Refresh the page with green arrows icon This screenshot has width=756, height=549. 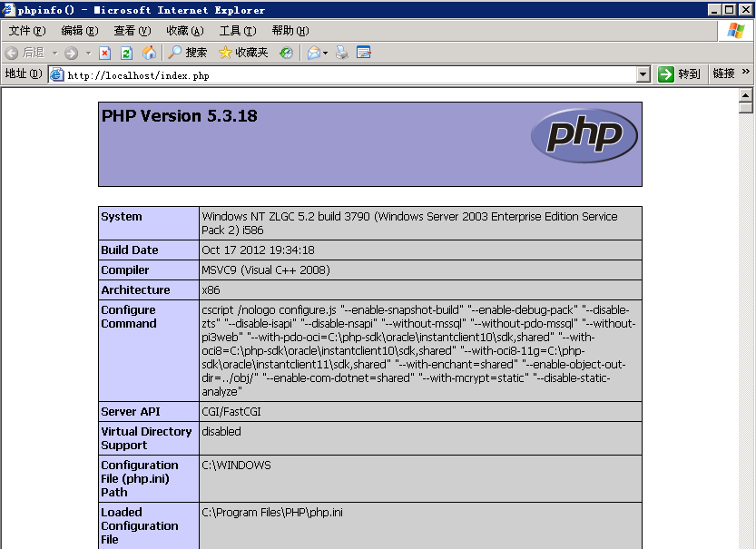click(126, 53)
